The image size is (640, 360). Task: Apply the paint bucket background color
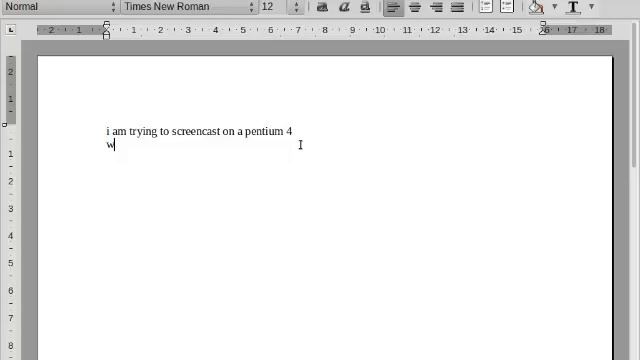point(536,7)
